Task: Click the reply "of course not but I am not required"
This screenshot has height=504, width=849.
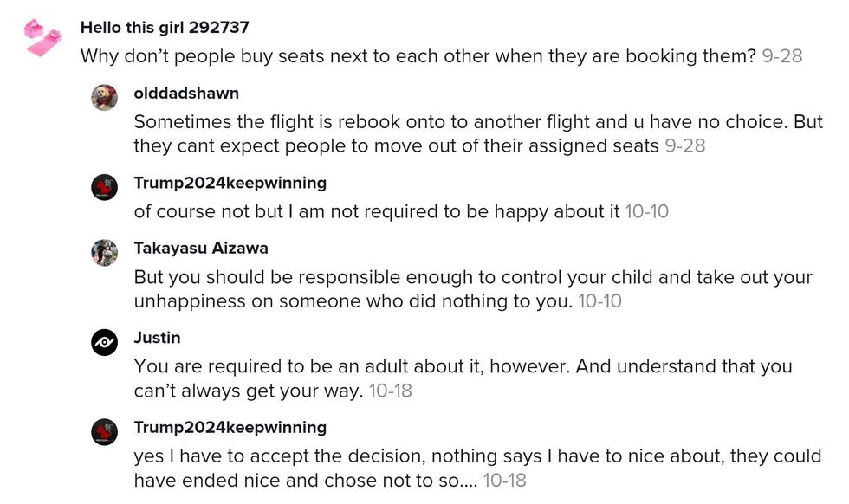Action: click(x=377, y=211)
